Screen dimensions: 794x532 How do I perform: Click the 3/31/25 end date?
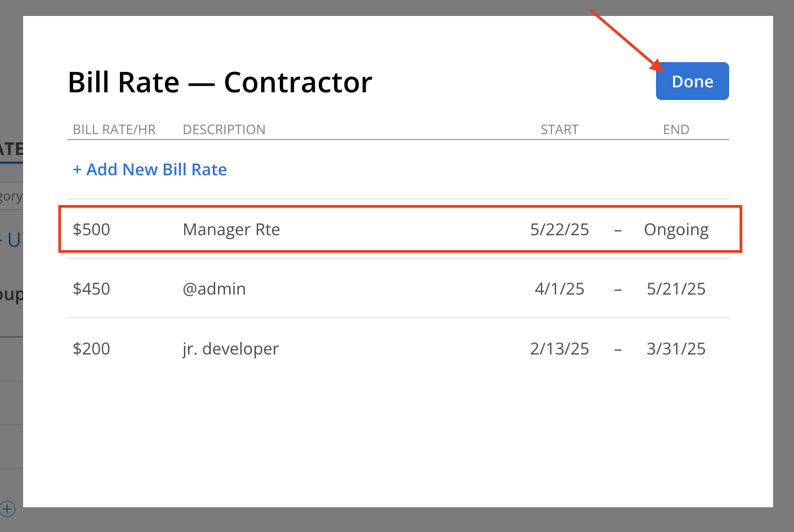676,348
